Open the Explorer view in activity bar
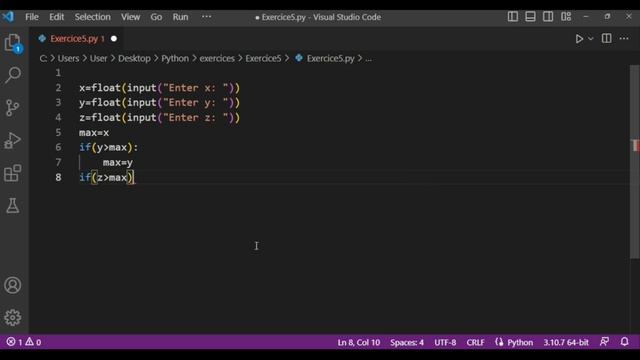 click(13, 42)
